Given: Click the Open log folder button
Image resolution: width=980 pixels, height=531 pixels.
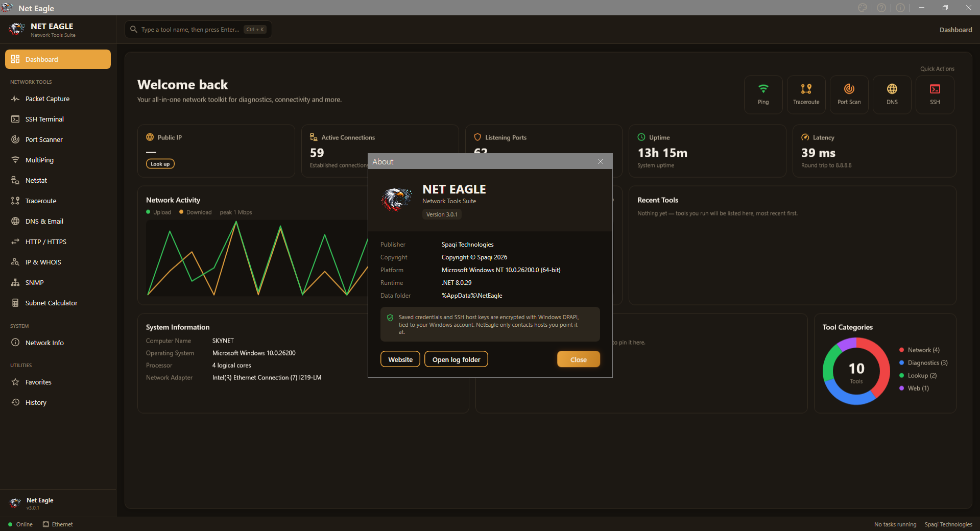Looking at the screenshot, I should tap(456, 359).
